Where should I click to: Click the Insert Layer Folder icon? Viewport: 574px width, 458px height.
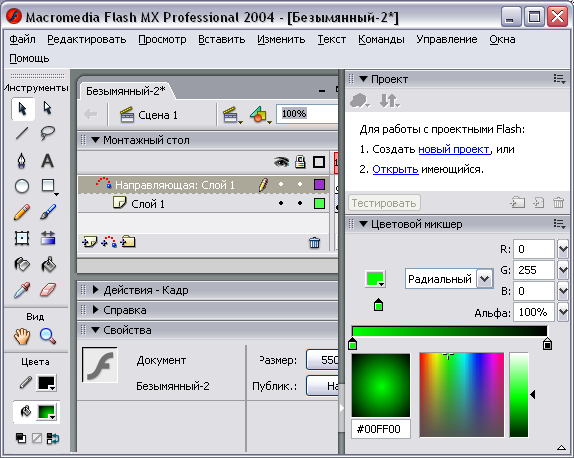click(x=128, y=242)
